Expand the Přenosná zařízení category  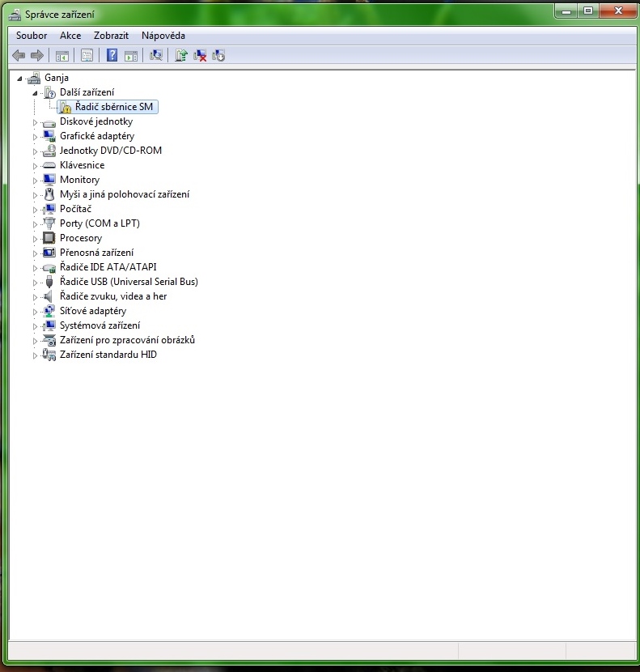[35, 253]
